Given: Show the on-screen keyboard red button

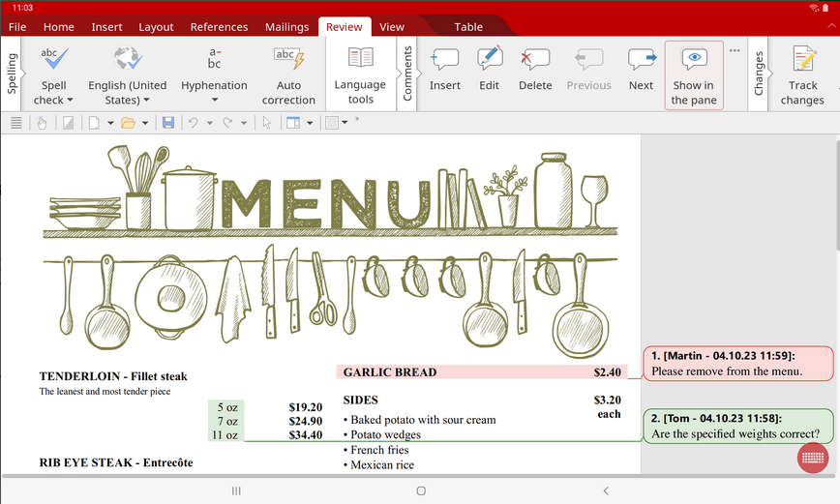Looking at the screenshot, I should coord(813,458).
